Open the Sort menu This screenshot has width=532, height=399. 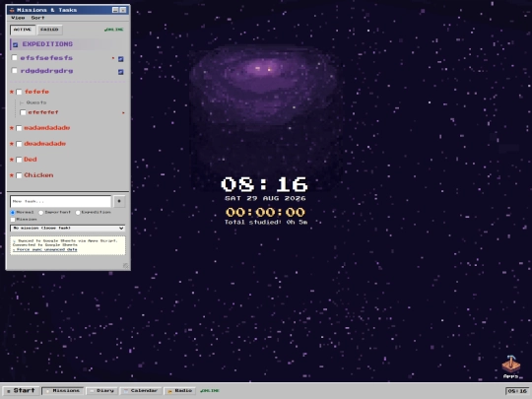click(37, 18)
